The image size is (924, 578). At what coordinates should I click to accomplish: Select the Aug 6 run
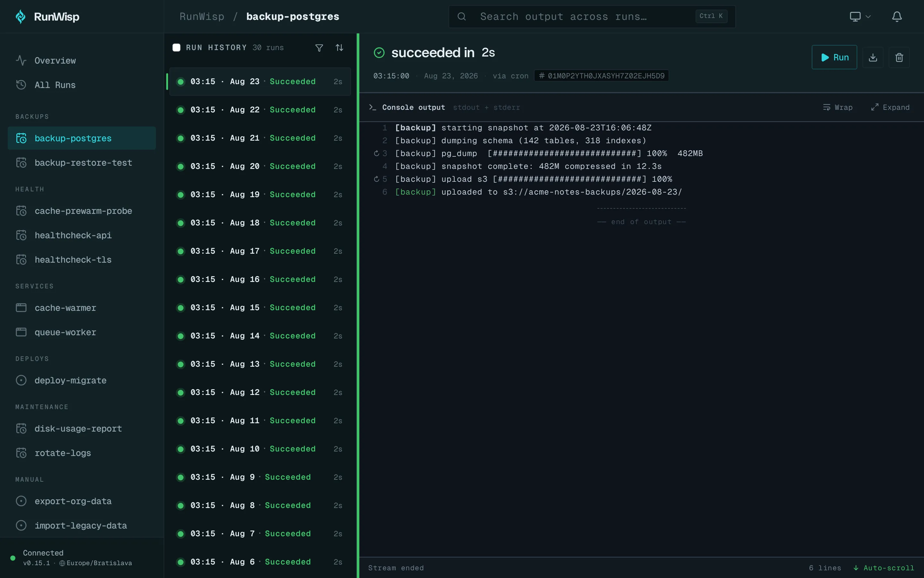[x=260, y=562]
